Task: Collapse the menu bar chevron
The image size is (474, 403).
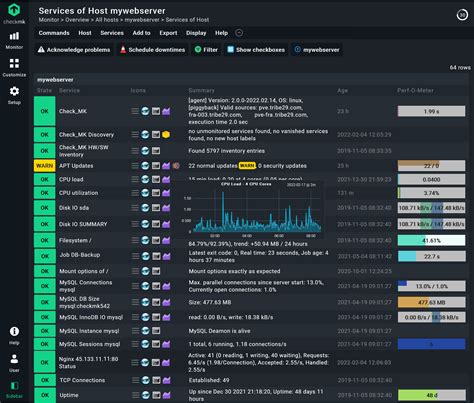Action: [x=239, y=33]
